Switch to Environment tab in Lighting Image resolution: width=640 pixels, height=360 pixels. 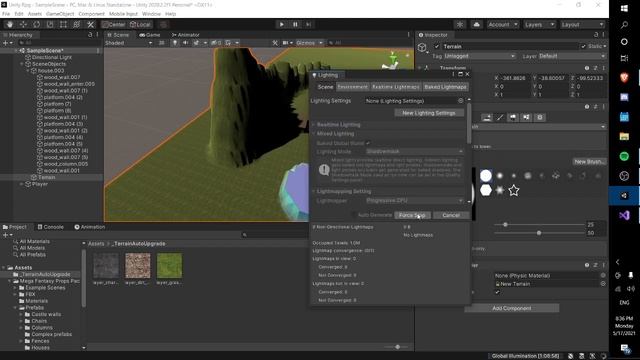[352, 87]
